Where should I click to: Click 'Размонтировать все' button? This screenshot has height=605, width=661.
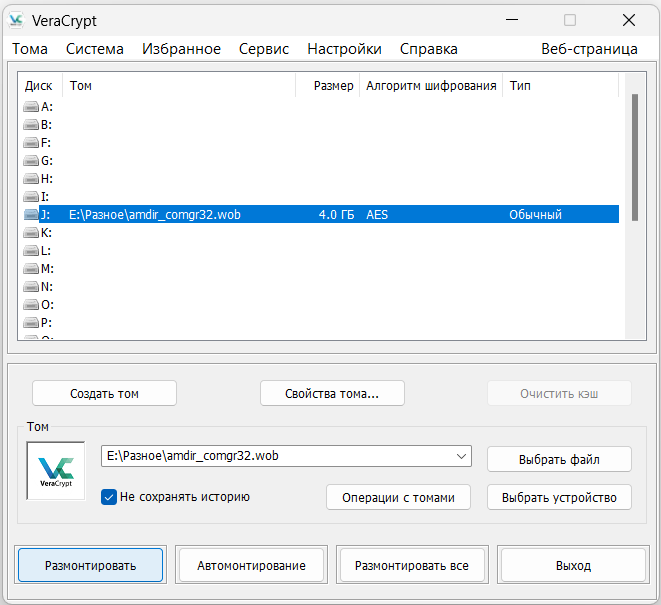tap(412, 565)
